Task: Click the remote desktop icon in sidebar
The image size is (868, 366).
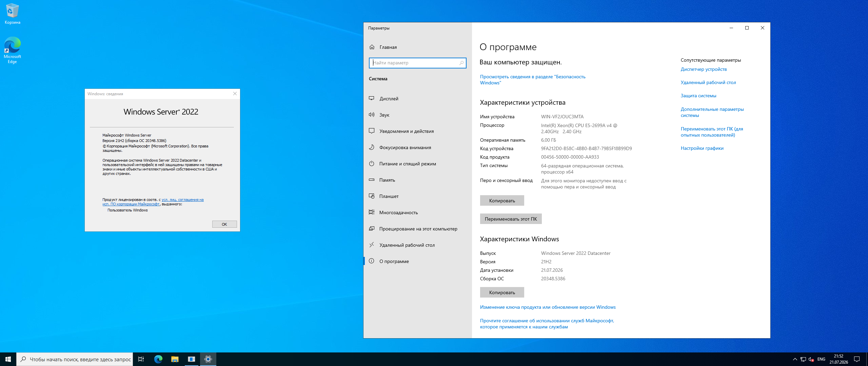Action: (372, 245)
